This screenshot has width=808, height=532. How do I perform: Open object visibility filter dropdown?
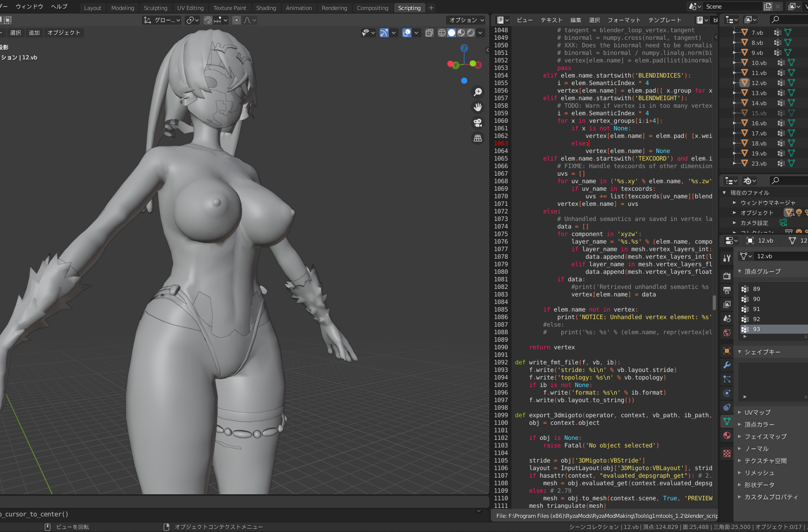tap(369, 33)
